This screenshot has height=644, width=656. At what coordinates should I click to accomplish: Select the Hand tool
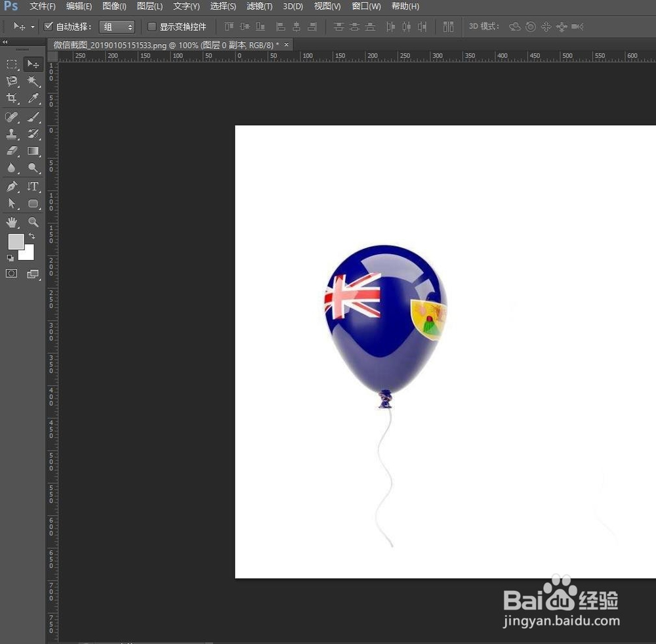(x=12, y=222)
